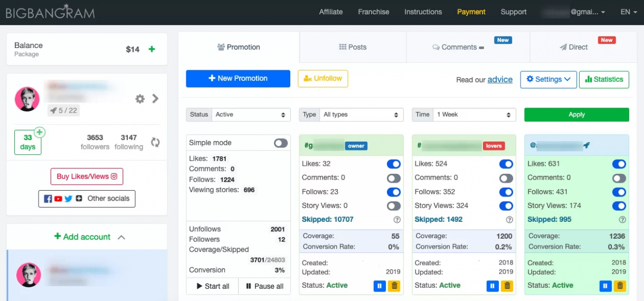Click the 33 days badge
The height and width of the screenshot is (301, 644).
tap(28, 143)
